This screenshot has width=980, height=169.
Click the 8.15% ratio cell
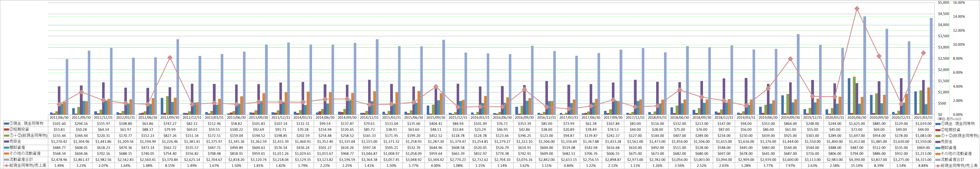click(x=170, y=166)
